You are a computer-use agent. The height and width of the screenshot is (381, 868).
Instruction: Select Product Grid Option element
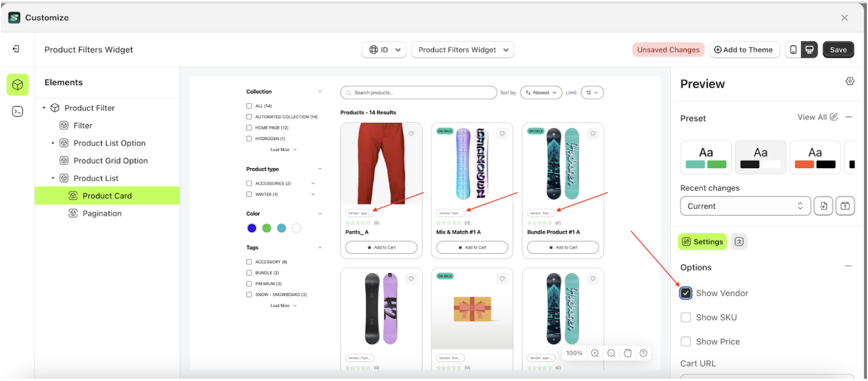tap(110, 161)
